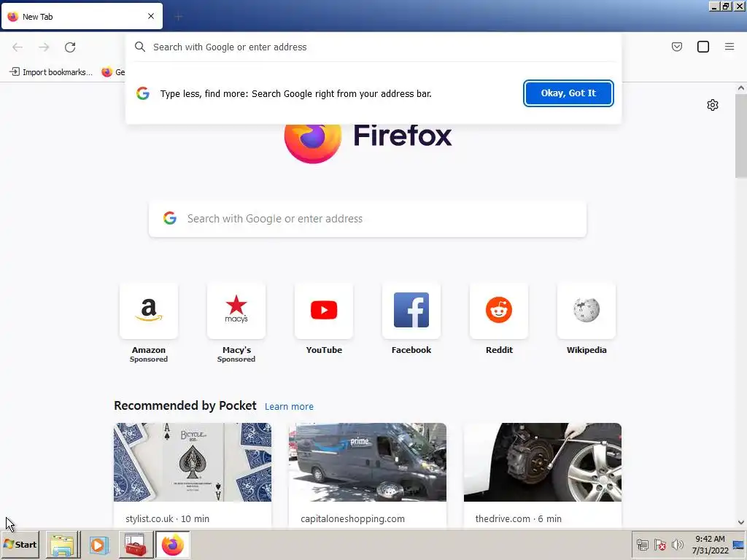Click the back navigation arrow
The height and width of the screenshot is (560, 747).
18,47
